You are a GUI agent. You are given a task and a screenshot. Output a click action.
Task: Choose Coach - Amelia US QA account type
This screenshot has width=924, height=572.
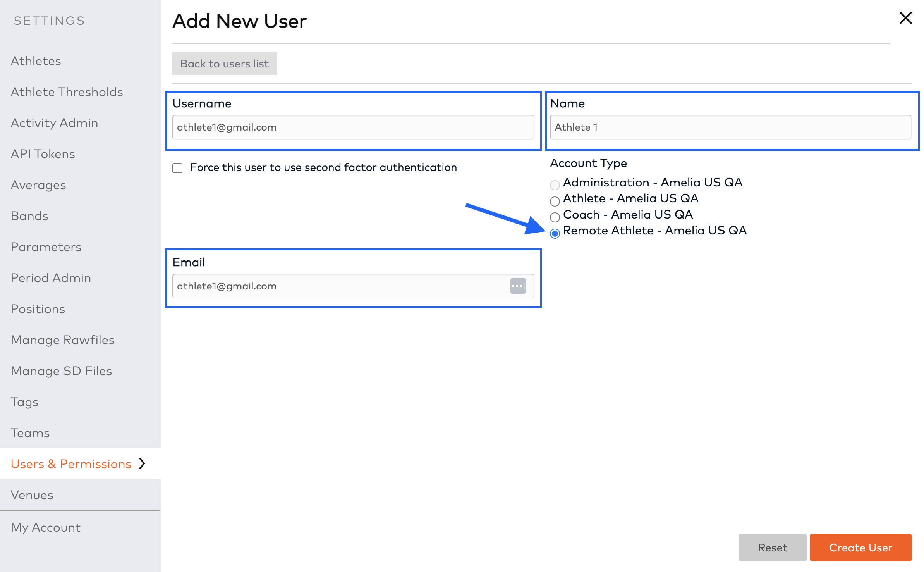(x=555, y=217)
